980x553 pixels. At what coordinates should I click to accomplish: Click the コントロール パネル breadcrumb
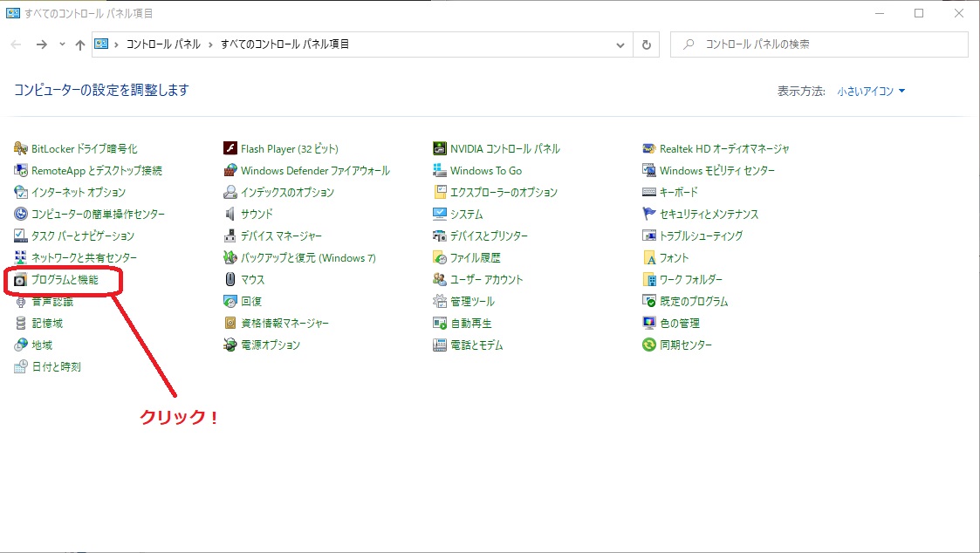point(164,44)
